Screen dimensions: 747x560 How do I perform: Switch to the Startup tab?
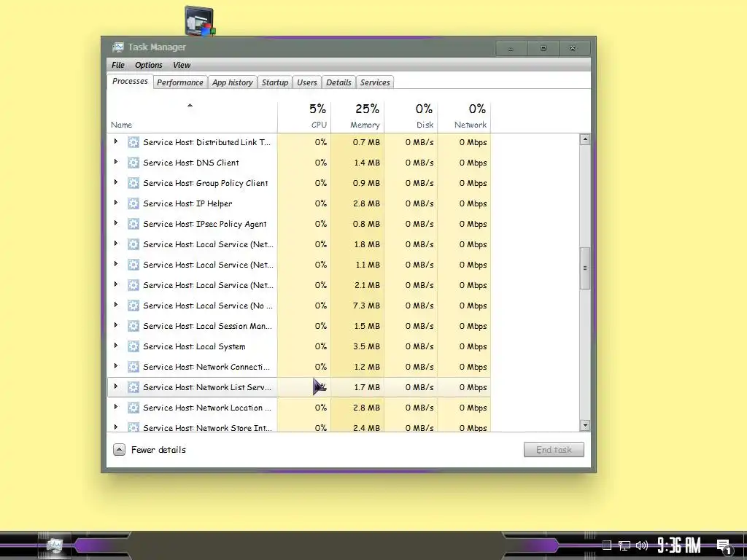click(275, 82)
